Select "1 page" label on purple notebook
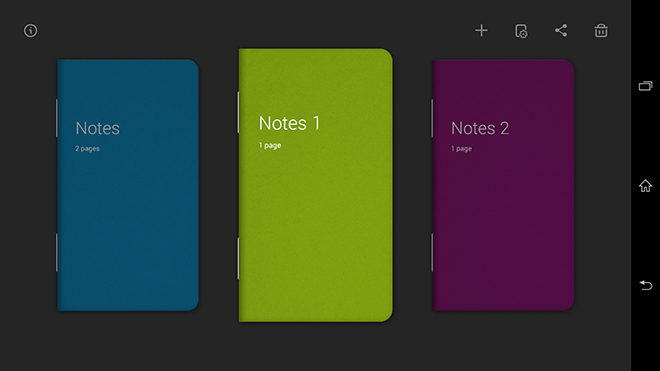Image resolution: width=660 pixels, height=371 pixels. coord(461,149)
